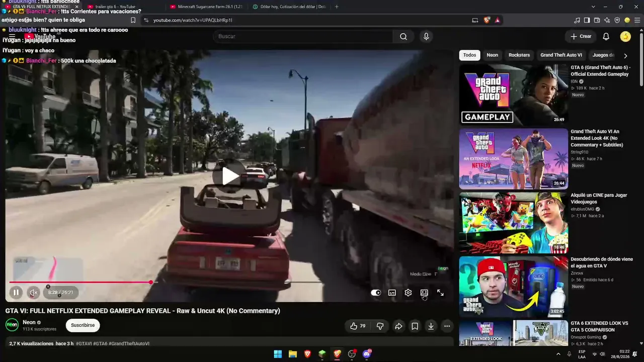Open Discord from the taskbar
The height and width of the screenshot is (362, 644).
coord(367,354)
